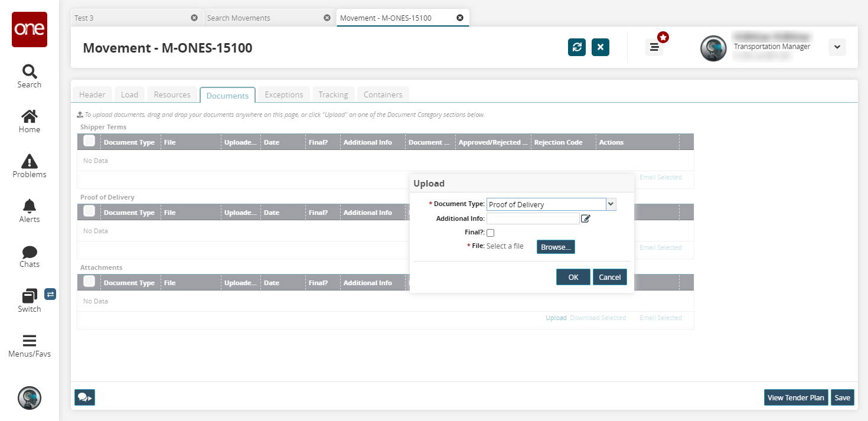Click the Upload link under Attachments
The width and height of the screenshot is (868, 421).
pyautogui.click(x=556, y=318)
